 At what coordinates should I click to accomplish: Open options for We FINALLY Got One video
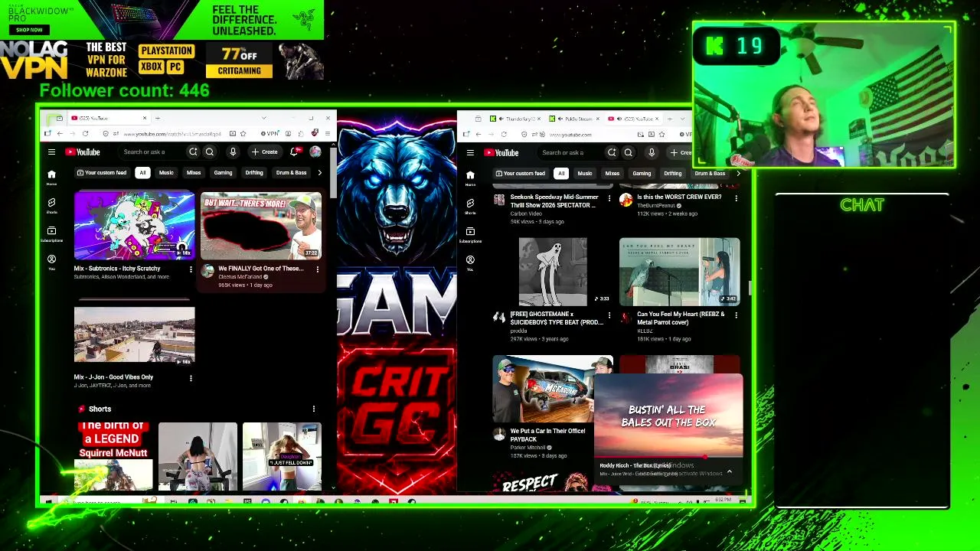click(x=318, y=269)
